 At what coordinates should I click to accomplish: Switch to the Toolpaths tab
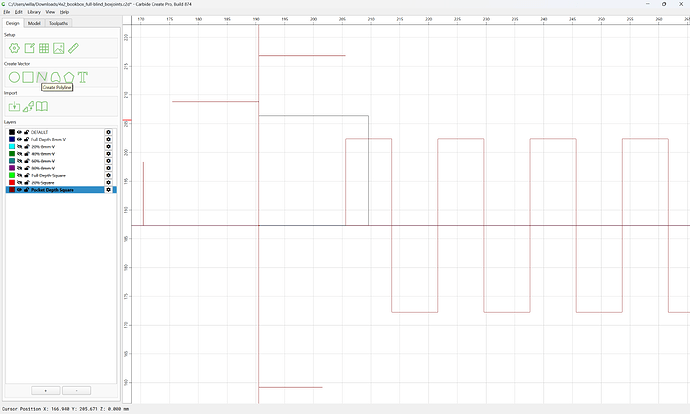point(58,23)
